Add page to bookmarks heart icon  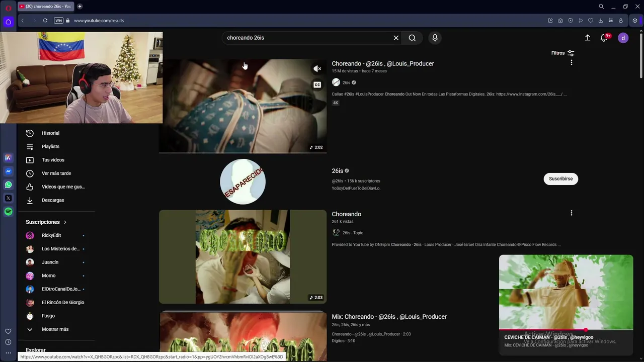(x=591, y=21)
